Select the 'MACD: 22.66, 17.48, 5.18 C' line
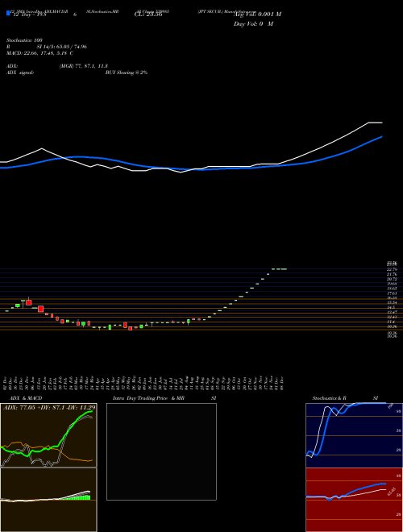The image size is (403, 532). coord(40,53)
